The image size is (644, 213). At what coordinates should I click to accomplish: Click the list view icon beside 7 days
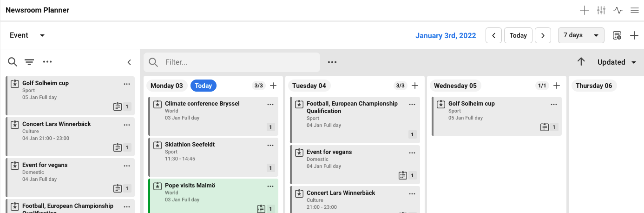(617, 35)
